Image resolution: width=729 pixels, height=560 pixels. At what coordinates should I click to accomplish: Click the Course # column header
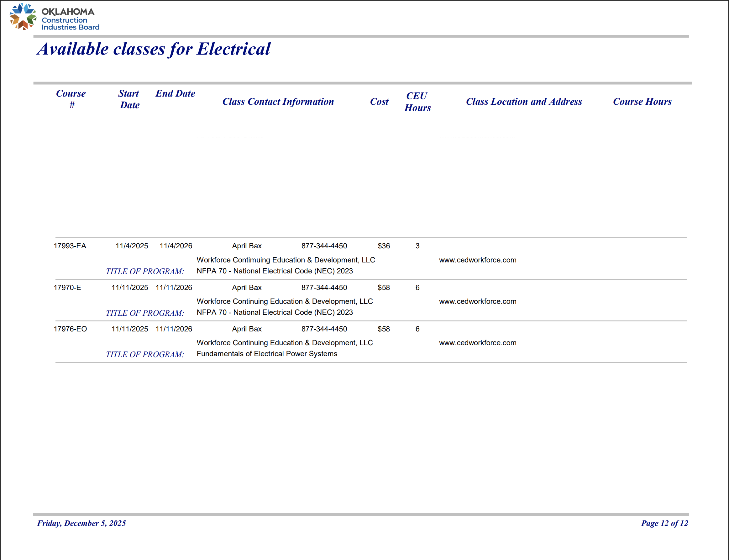pos(71,99)
